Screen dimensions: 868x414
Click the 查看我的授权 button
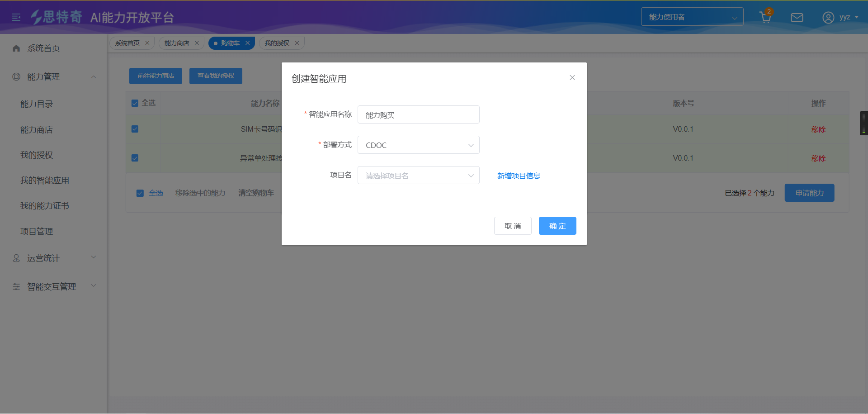[216, 76]
